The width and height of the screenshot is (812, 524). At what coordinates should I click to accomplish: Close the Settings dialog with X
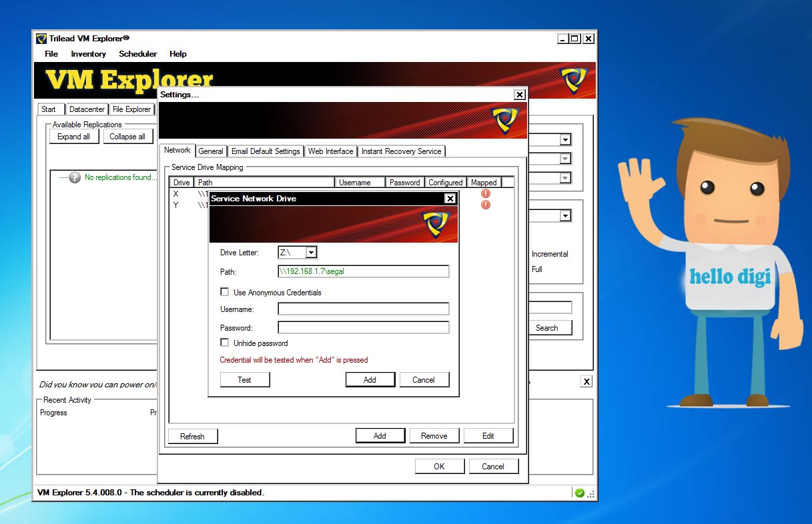click(x=519, y=95)
